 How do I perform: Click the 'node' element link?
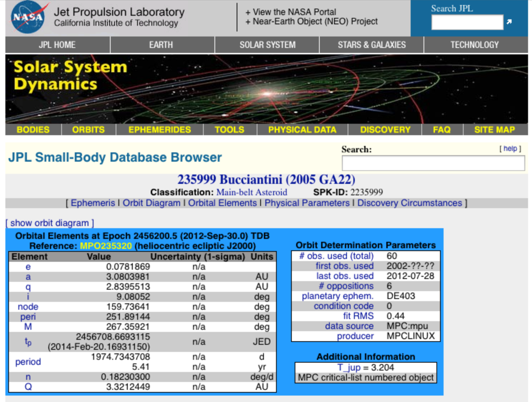pos(28,307)
